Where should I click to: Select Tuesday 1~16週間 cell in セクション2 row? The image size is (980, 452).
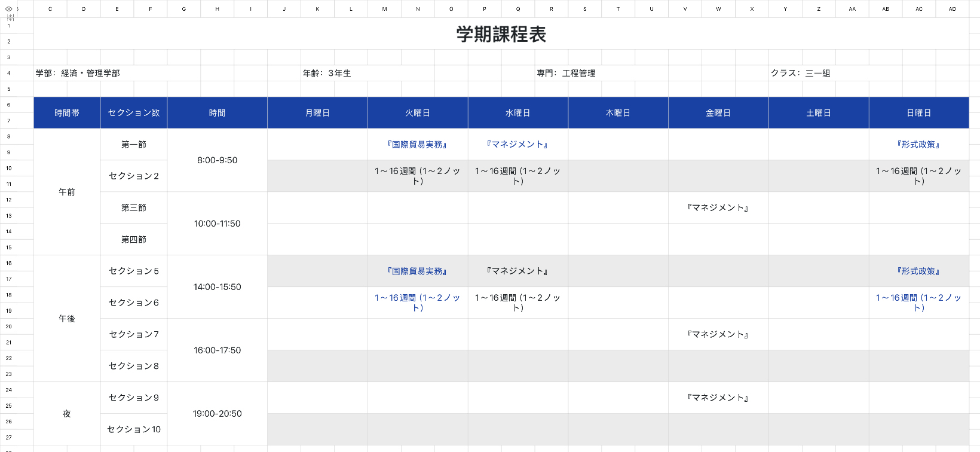pos(418,176)
